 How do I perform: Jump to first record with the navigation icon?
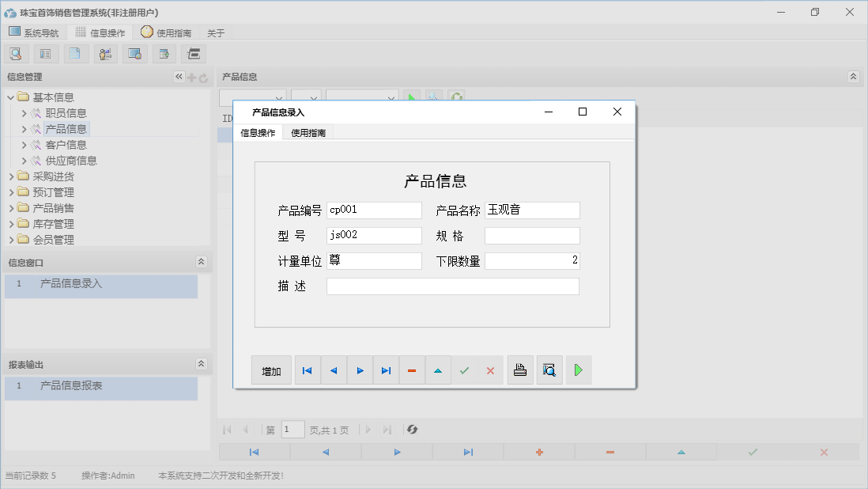(x=307, y=370)
